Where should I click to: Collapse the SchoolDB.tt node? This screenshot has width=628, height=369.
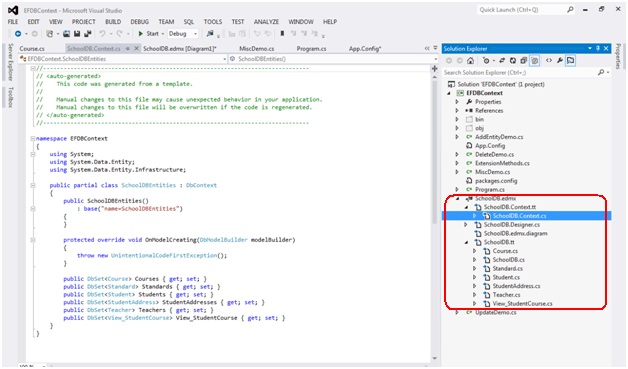[x=466, y=242]
